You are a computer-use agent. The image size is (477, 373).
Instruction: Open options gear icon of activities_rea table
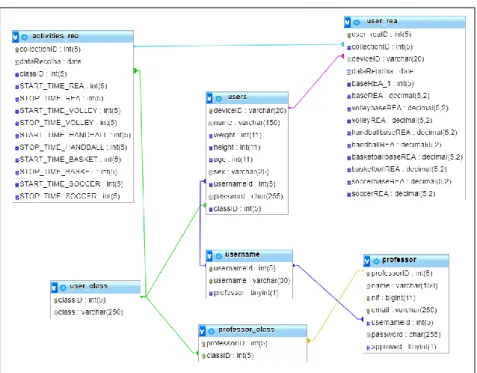[x=25, y=37]
